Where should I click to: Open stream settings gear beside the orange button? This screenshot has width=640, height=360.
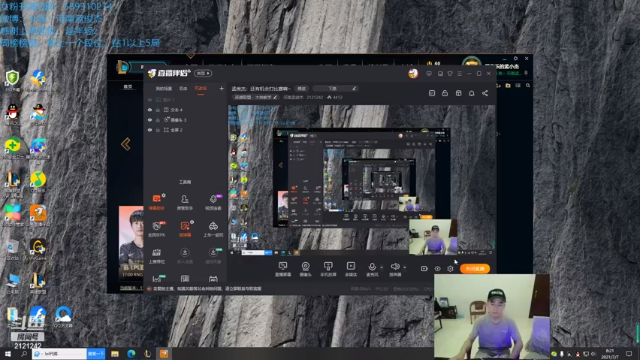(x=450, y=269)
